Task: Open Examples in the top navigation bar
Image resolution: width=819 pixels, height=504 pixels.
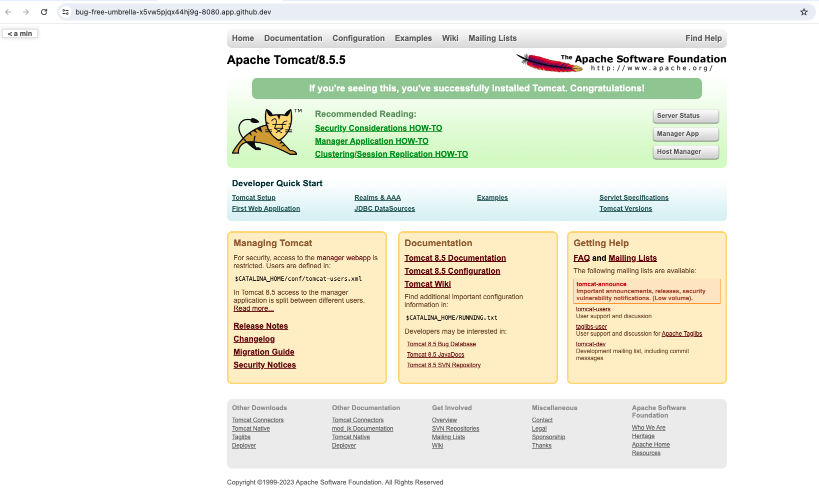Action: pos(413,38)
